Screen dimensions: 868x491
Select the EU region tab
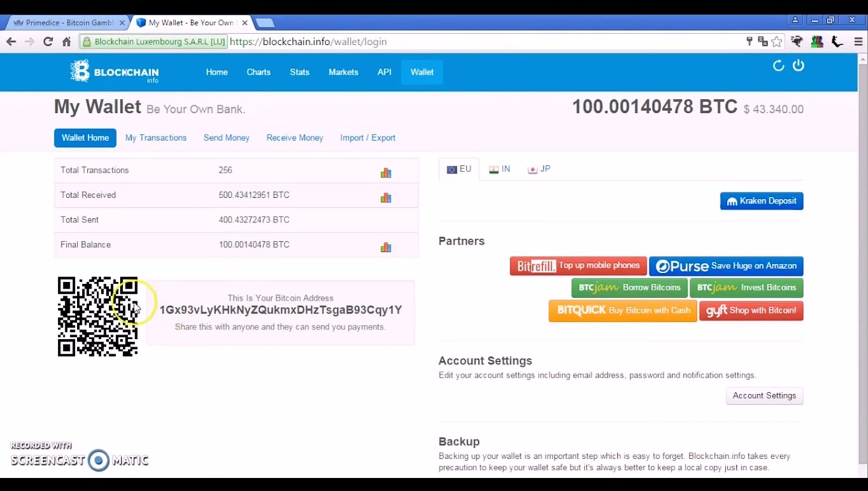click(x=459, y=169)
